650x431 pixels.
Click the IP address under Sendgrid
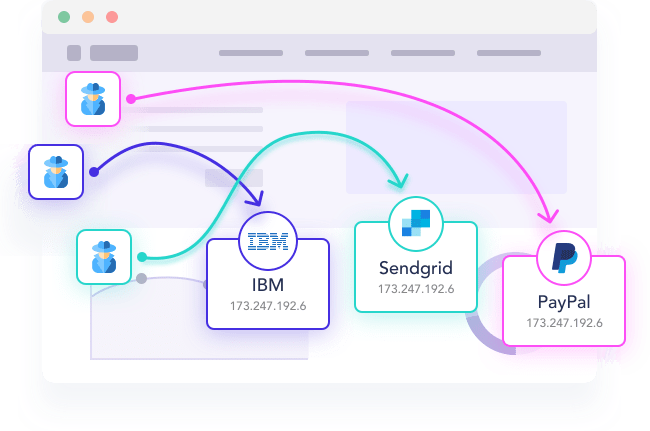pos(416,289)
